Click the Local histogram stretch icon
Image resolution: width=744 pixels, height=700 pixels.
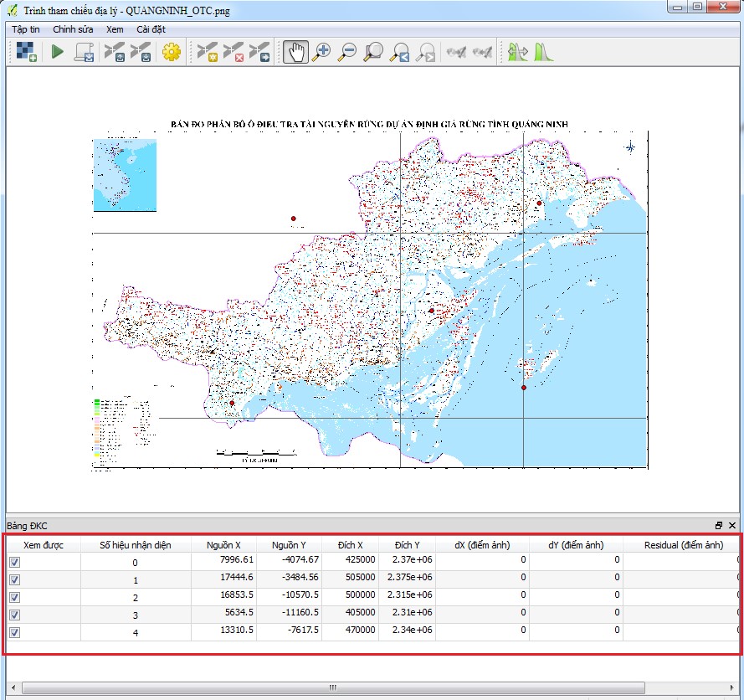pyautogui.click(x=543, y=52)
